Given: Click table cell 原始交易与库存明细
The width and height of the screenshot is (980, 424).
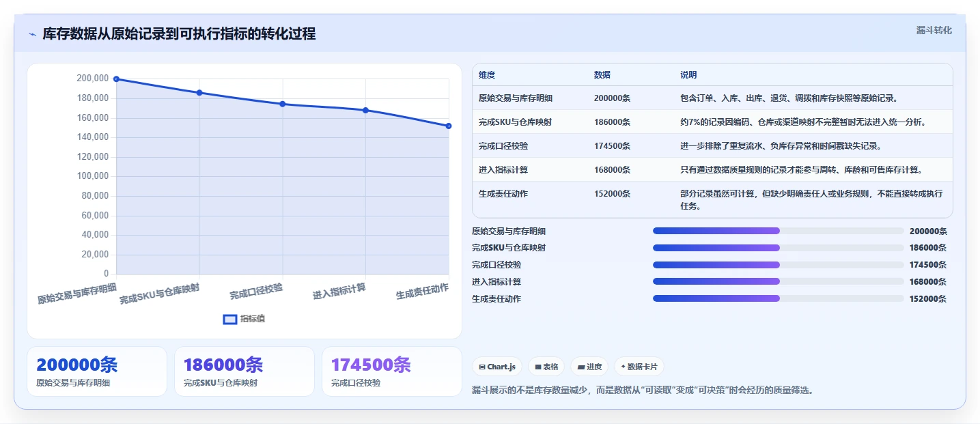Looking at the screenshot, I should click(x=516, y=98).
